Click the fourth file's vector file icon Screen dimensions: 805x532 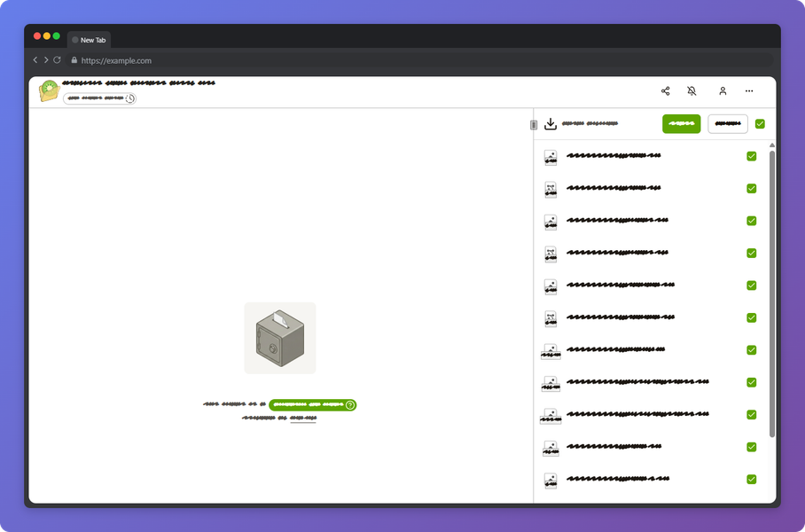pos(551,254)
